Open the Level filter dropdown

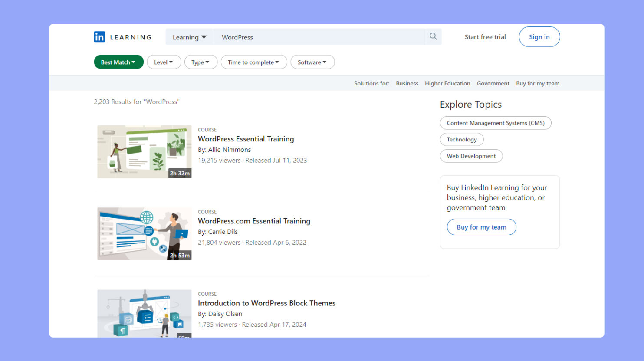pyautogui.click(x=164, y=62)
